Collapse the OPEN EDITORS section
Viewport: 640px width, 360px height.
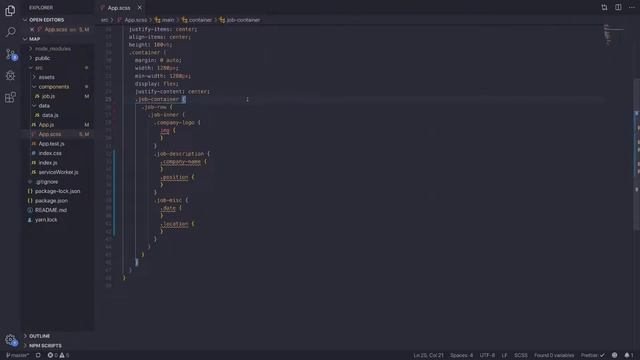[46, 20]
